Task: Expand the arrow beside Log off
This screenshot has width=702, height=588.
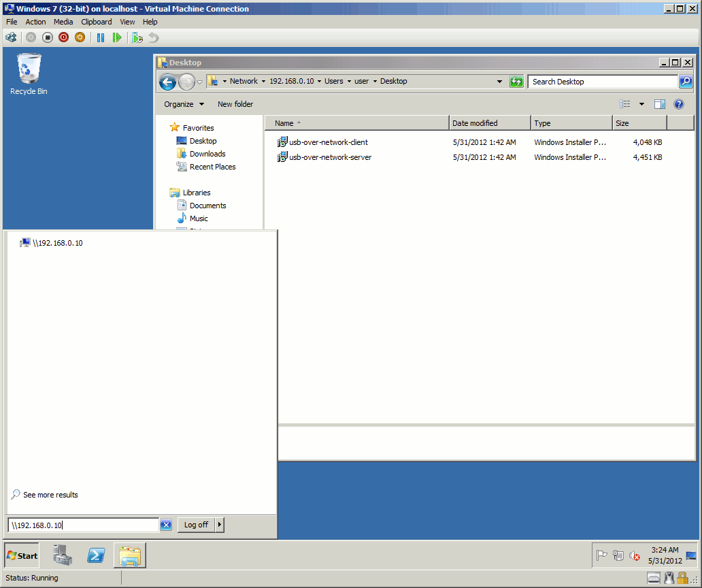Action: (219, 525)
